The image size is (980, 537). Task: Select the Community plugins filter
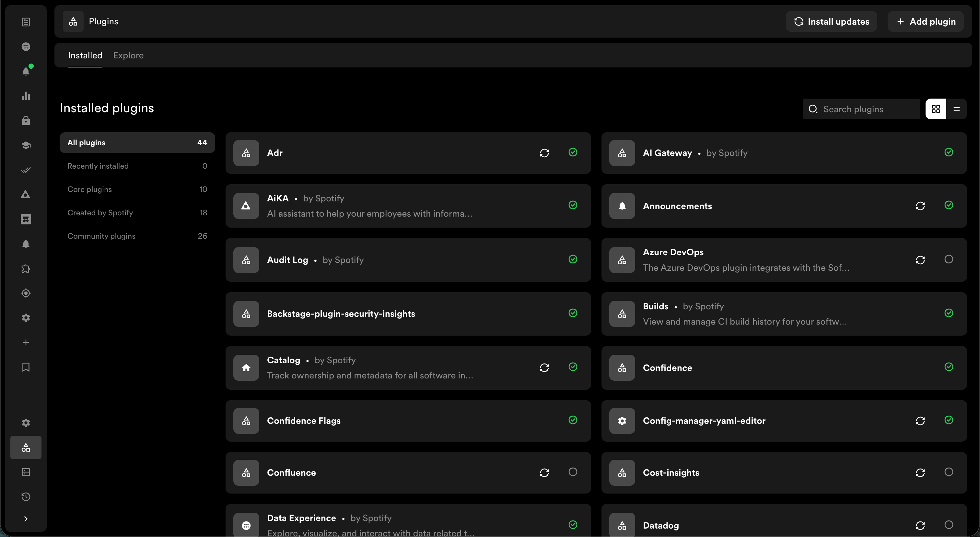[137, 236]
